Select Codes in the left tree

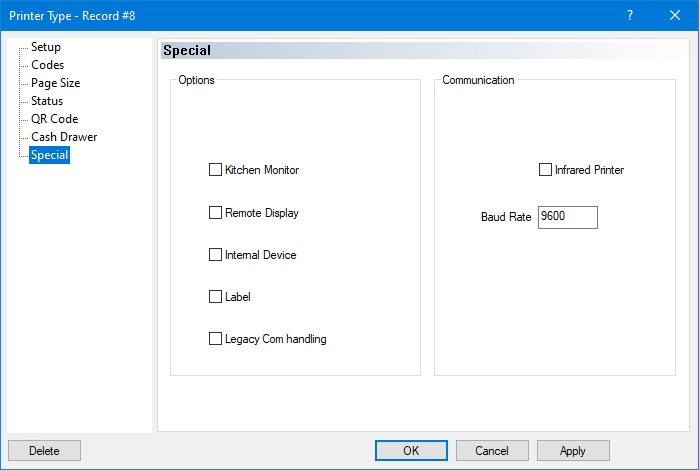pos(47,65)
